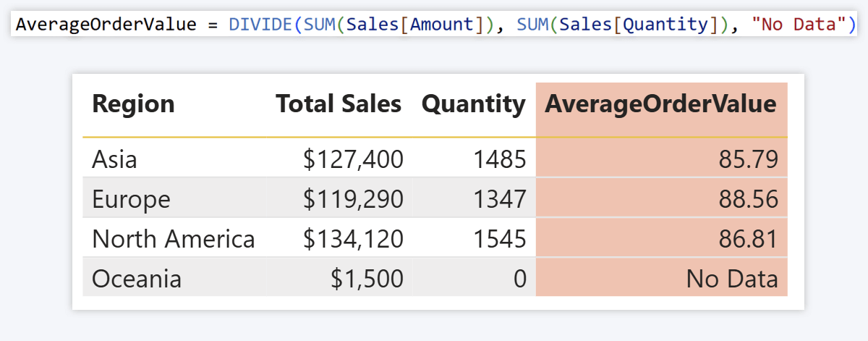This screenshot has width=868, height=341.
Task: Click "No Data" string in the formula
Action: pos(799,24)
